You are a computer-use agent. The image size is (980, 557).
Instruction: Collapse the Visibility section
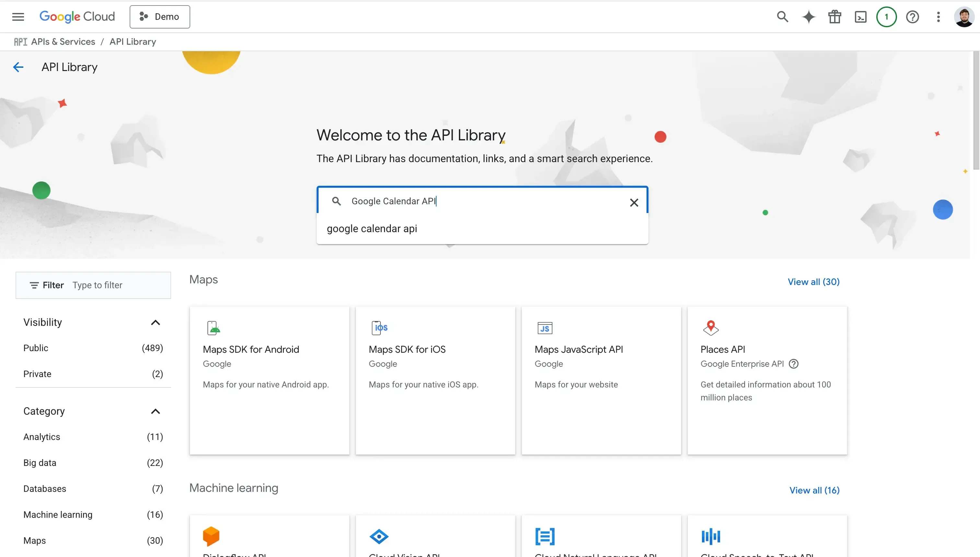pos(155,323)
